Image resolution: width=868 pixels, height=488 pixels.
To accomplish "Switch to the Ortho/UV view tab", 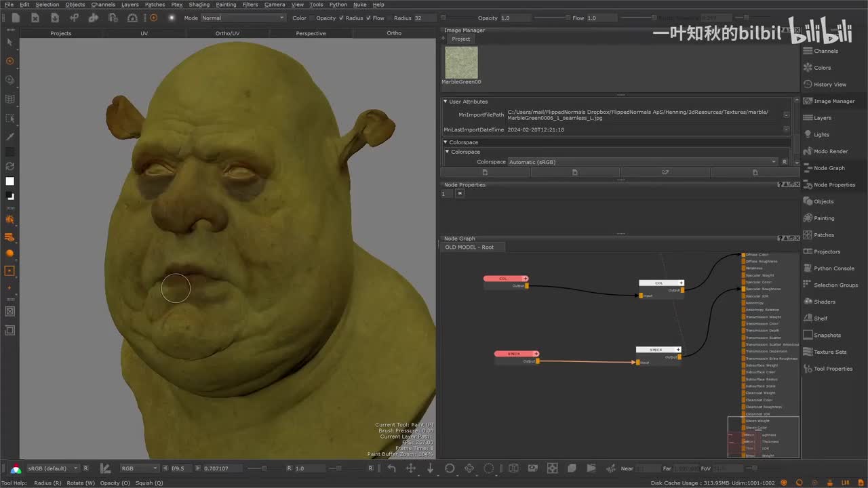I will [227, 33].
